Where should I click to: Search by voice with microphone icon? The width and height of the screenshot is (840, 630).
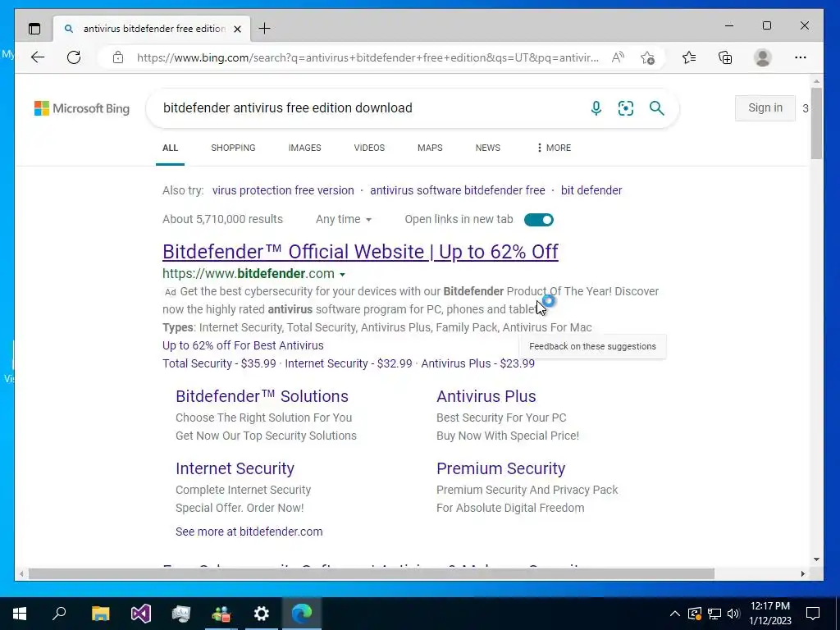[596, 108]
